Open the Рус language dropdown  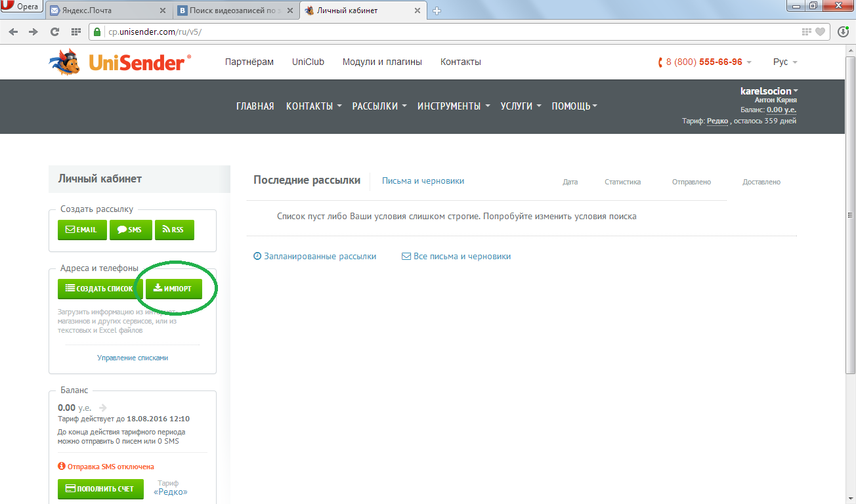(x=785, y=62)
